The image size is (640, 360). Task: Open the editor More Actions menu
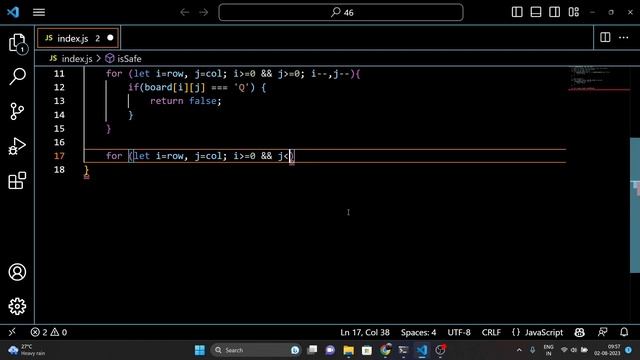click(624, 38)
